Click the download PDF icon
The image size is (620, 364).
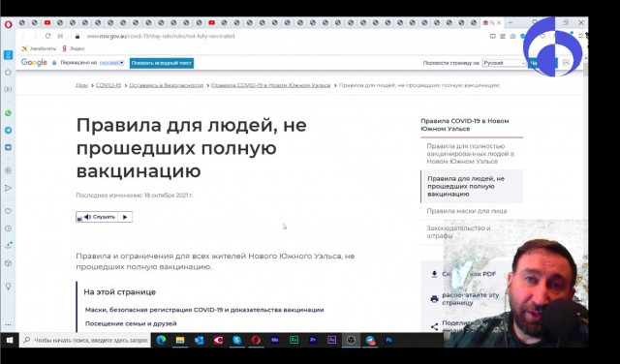point(434,274)
